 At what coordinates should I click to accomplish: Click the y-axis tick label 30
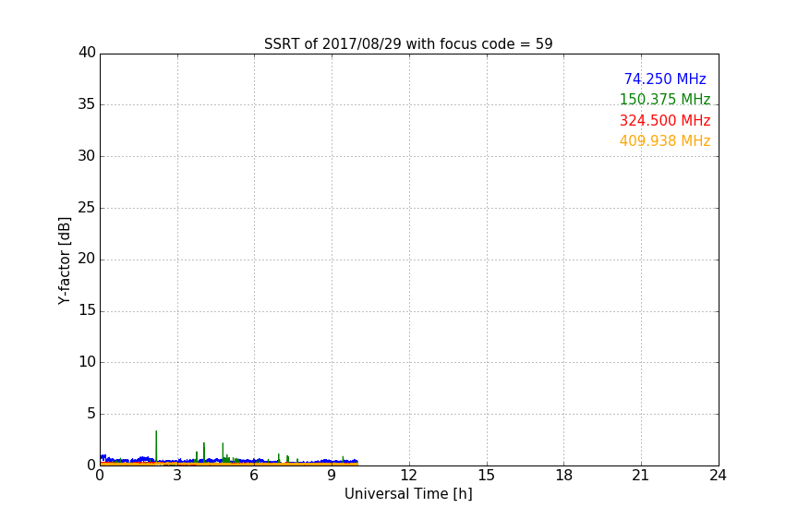87,156
